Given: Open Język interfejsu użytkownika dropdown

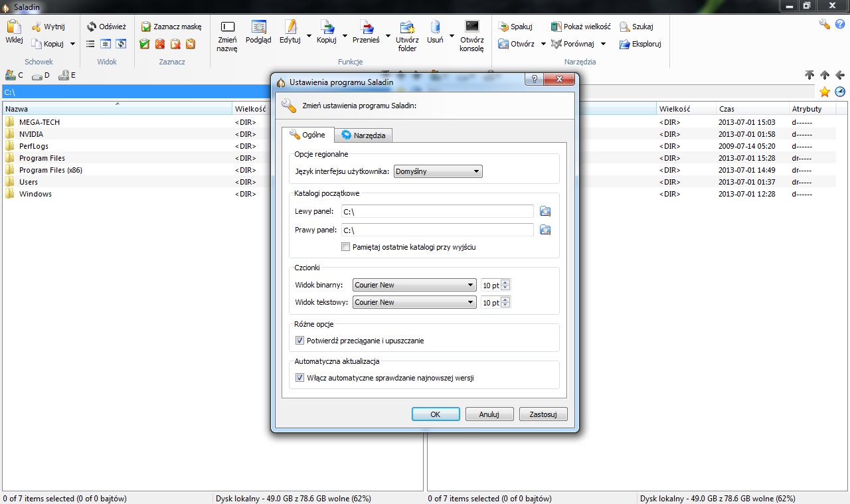Looking at the screenshot, I should coord(438,171).
